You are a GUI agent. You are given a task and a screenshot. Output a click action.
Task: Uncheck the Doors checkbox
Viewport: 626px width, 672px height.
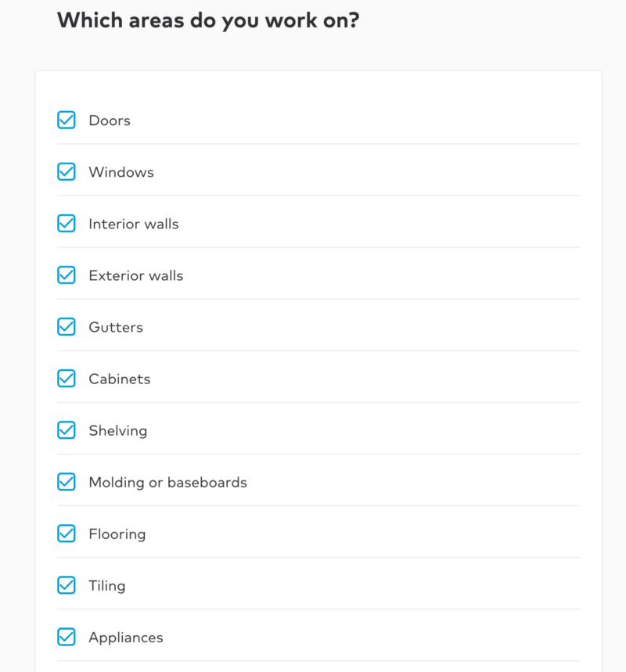pos(67,120)
